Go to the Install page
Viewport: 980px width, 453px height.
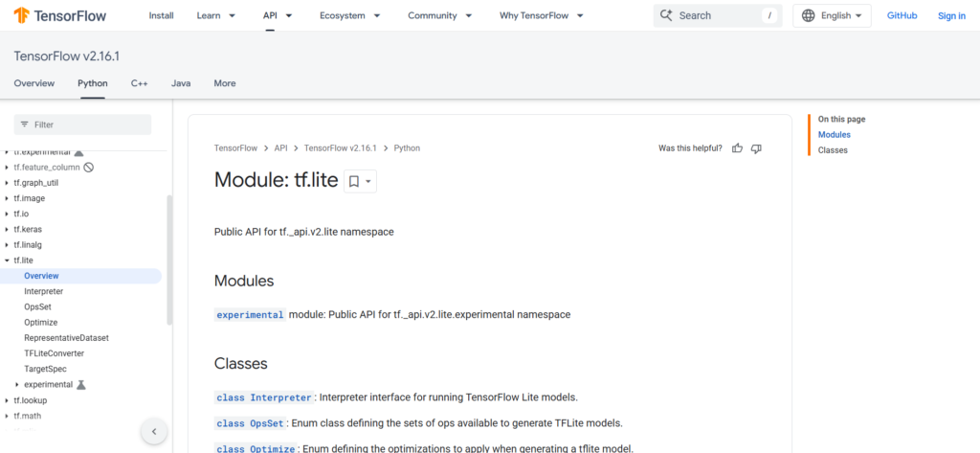tap(161, 15)
